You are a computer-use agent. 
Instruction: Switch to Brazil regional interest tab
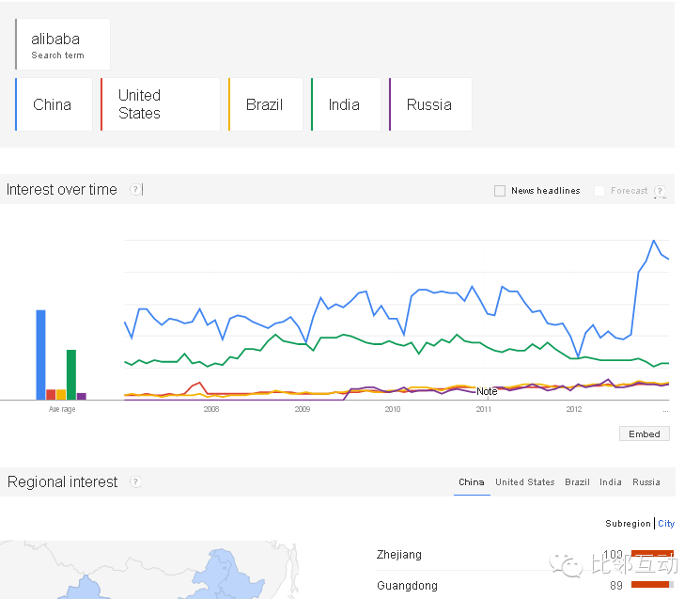coord(577,482)
